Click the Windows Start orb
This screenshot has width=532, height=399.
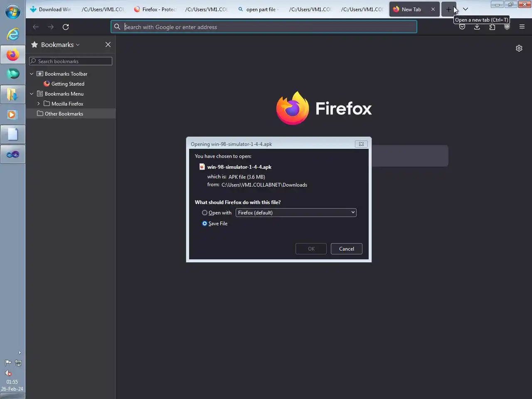pyautogui.click(x=13, y=12)
